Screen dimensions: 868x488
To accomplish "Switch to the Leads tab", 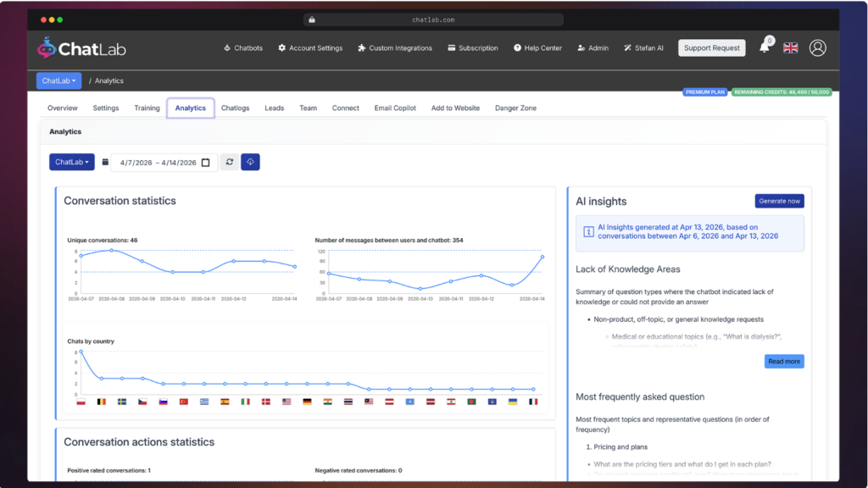I will (x=274, y=108).
